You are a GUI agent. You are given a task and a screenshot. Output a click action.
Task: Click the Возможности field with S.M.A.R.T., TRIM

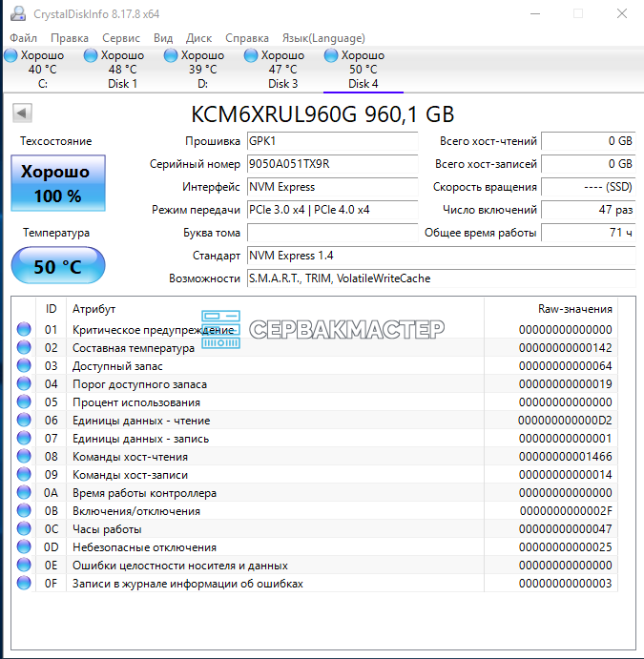(442, 278)
